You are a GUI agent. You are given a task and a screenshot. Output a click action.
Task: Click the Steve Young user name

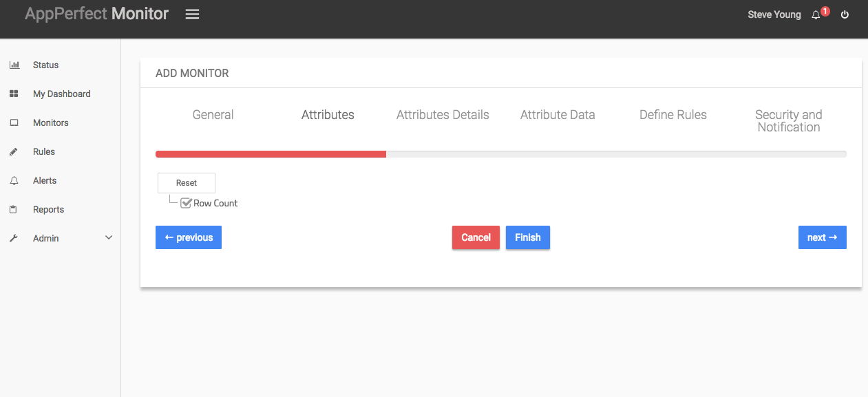click(774, 14)
